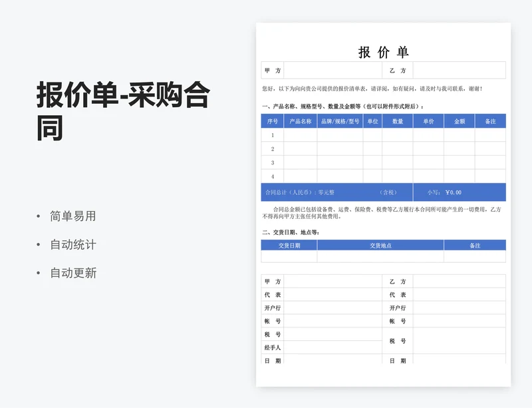Viewport: 532px width, 408px height.
Task: Click the empty 甲方 field directly under the 报价单 title
Action: pos(333,71)
